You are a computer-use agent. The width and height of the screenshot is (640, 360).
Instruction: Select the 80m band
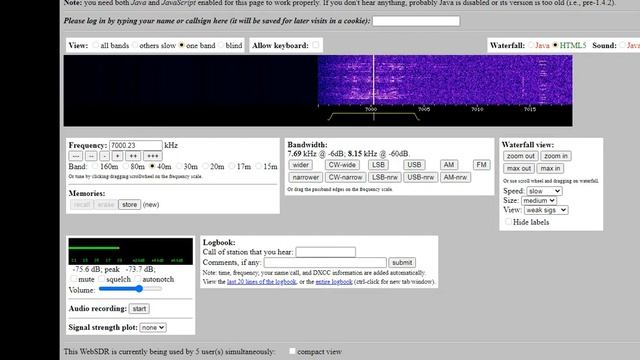coord(126,166)
